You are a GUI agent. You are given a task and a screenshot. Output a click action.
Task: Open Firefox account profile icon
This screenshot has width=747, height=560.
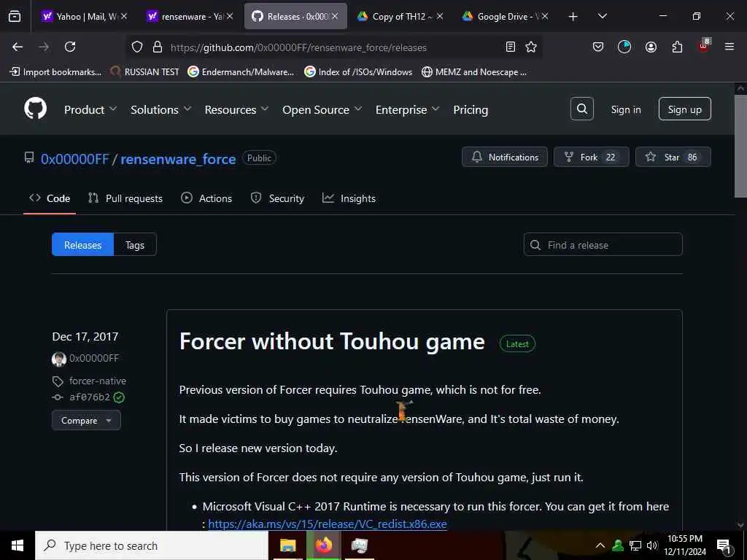pyautogui.click(x=651, y=47)
